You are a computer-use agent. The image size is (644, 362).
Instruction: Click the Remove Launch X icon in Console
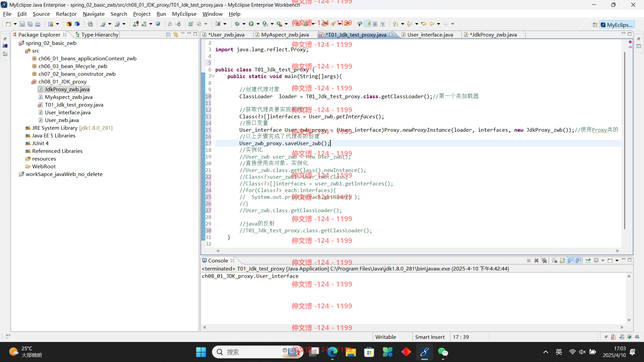coord(536,260)
